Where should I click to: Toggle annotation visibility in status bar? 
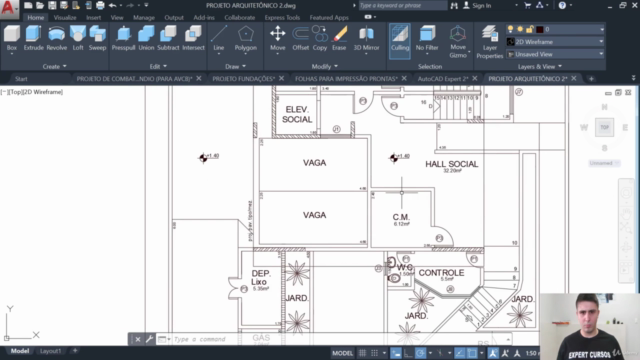pyautogui.click(x=493, y=353)
